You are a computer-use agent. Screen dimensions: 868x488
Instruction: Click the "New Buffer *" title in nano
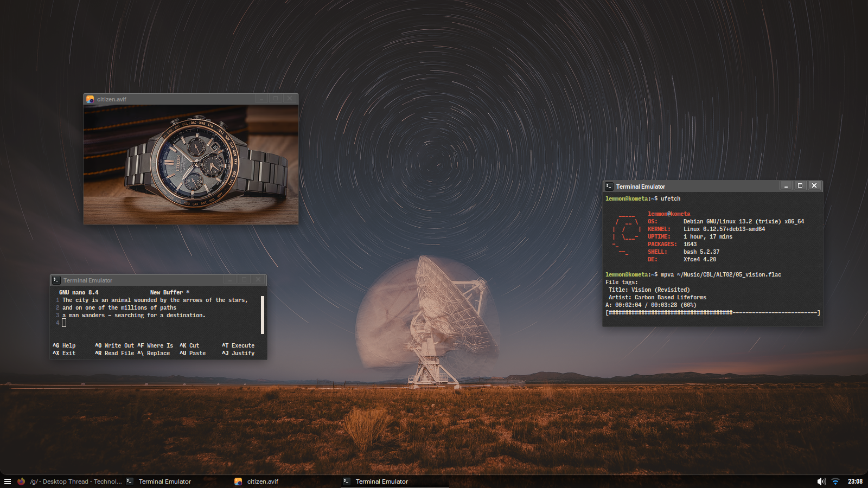[170, 292]
